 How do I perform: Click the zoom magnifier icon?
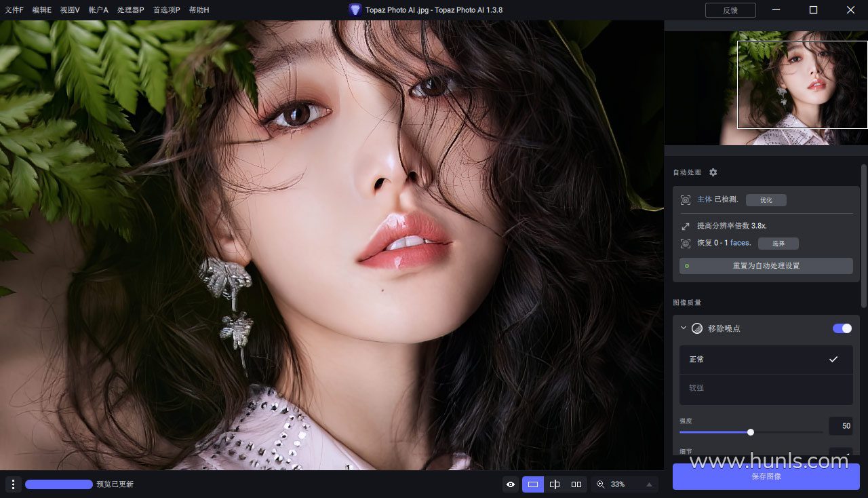coord(600,484)
